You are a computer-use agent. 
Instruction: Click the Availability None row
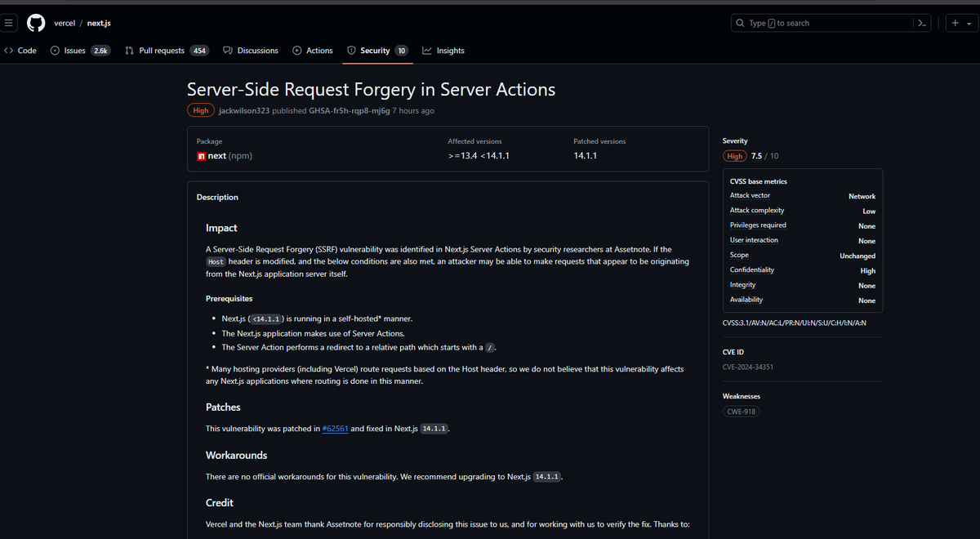803,300
